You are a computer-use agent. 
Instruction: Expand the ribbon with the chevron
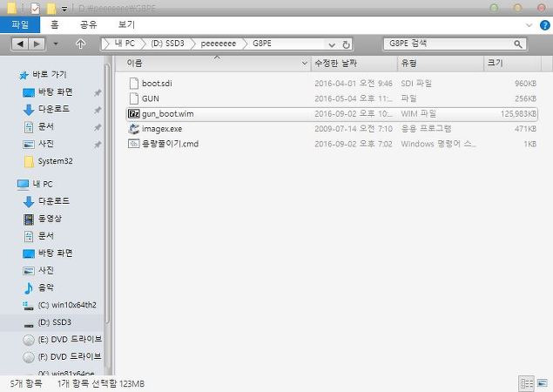(529, 25)
